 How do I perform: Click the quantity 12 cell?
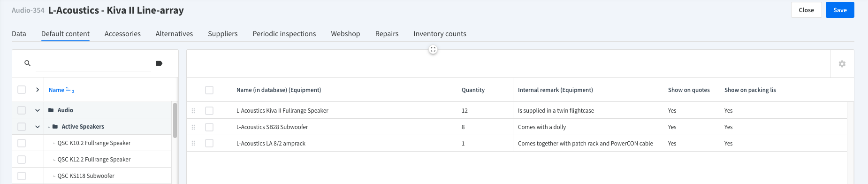pos(464,111)
